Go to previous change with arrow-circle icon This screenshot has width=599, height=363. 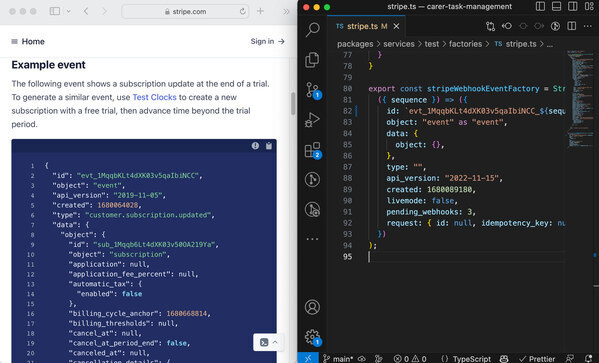507,26
